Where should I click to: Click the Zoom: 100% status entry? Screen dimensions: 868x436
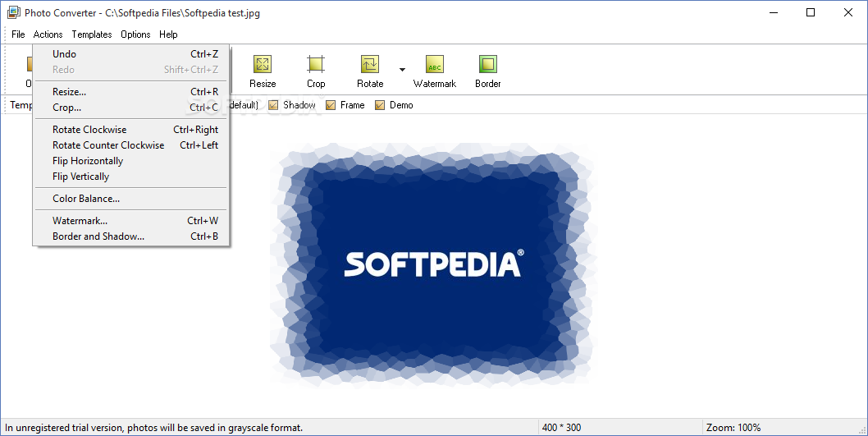pyautogui.click(x=733, y=428)
